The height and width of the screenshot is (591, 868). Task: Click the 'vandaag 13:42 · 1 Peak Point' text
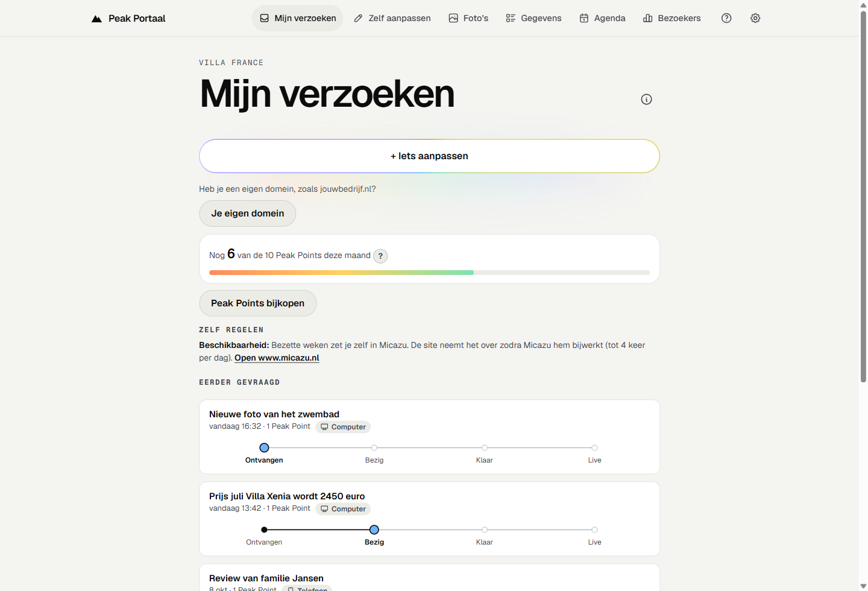260,508
